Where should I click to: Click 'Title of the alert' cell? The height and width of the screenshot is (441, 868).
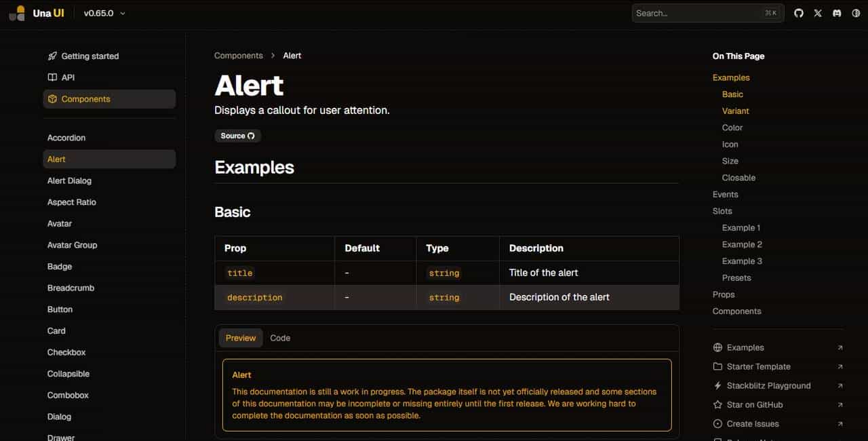tap(544, 273)
